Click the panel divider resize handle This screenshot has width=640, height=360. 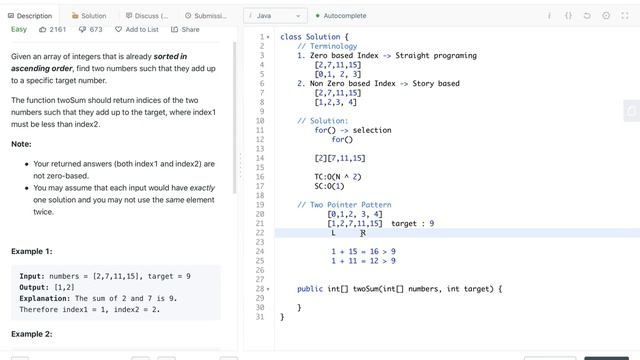coord(240,166)
